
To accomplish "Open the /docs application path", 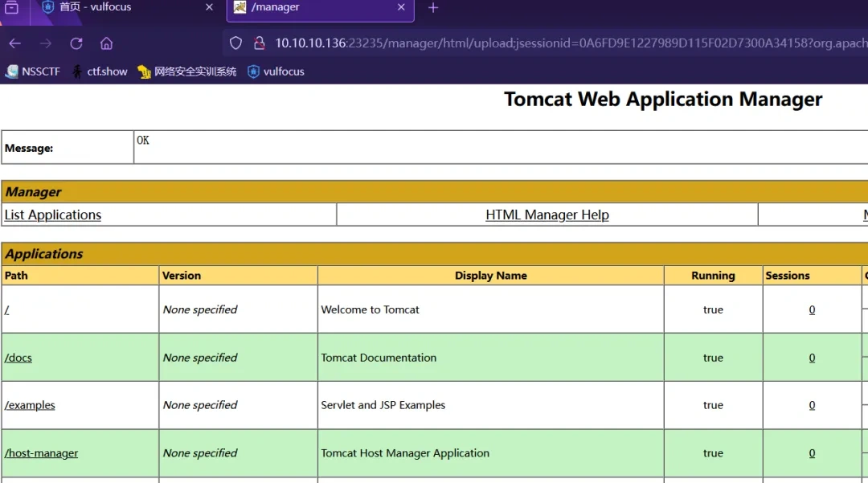I will point(18,358).
